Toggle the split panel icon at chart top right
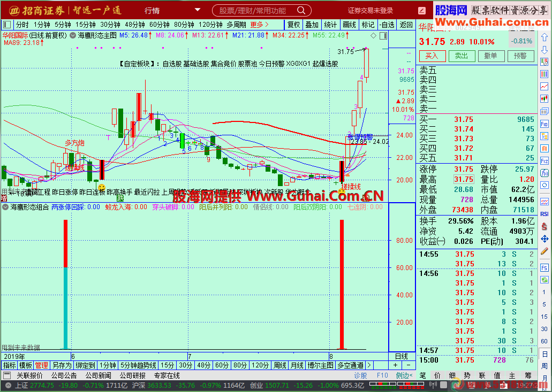The image size is (552, 392). [x=383, y=35]
